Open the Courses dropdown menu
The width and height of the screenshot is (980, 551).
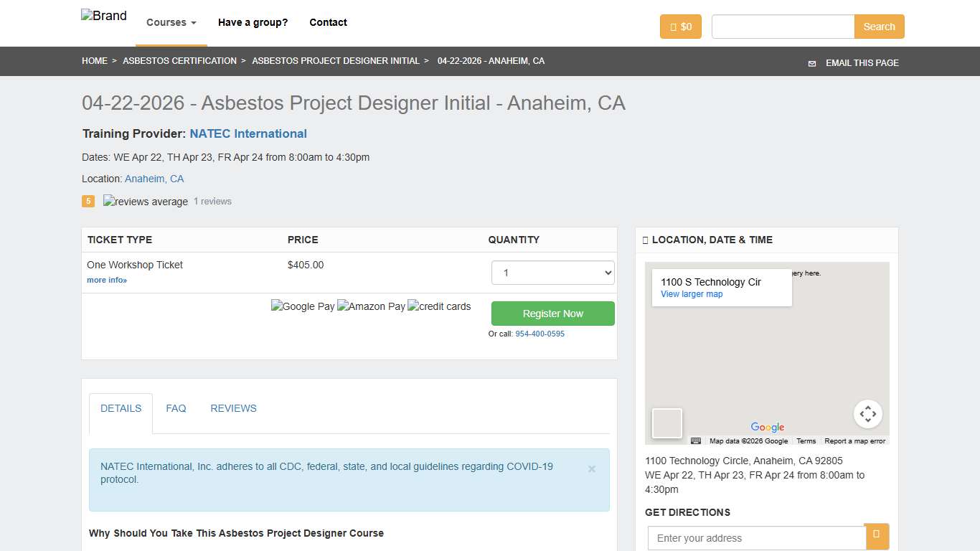click(x=170, y=22)
